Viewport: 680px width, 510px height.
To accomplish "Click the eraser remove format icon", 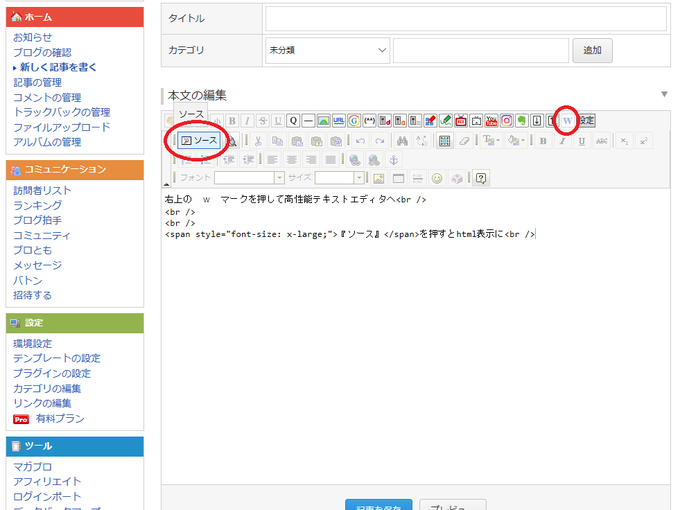I will tap(464, 141).
